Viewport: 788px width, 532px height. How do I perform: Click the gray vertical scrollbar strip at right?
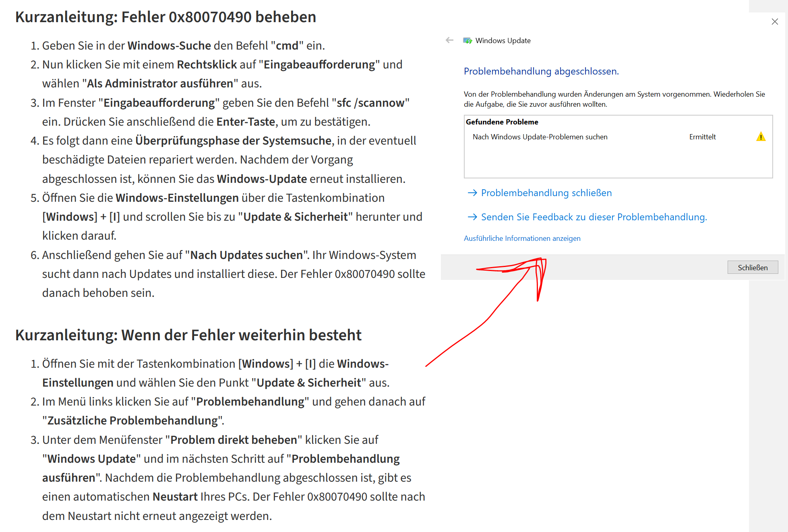[767, 403]
